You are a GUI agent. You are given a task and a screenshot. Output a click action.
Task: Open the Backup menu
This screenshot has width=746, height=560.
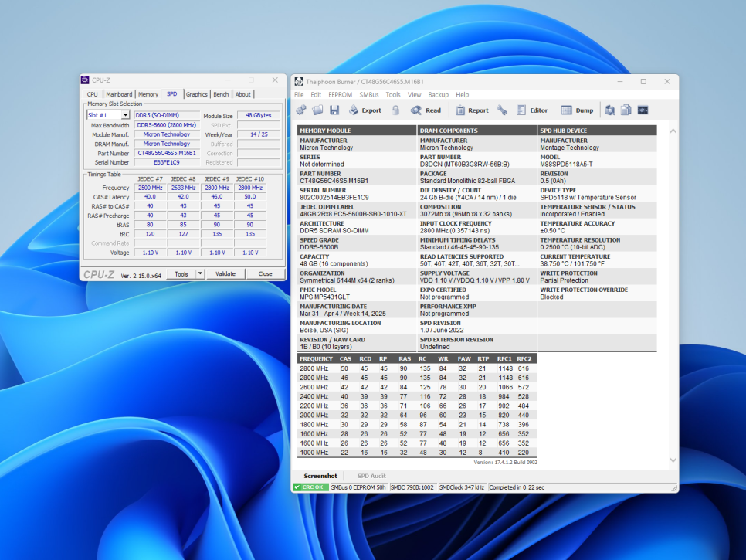(438, 95)
